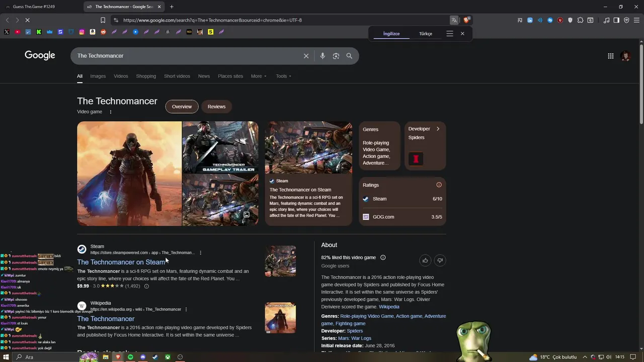Switch to the Shopping tab
The height and width of the screenshot is (362, 644).
146,76
